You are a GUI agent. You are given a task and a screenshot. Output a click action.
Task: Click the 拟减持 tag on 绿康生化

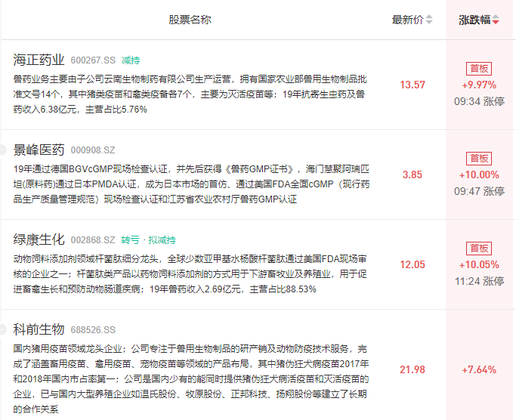point(162,240)
